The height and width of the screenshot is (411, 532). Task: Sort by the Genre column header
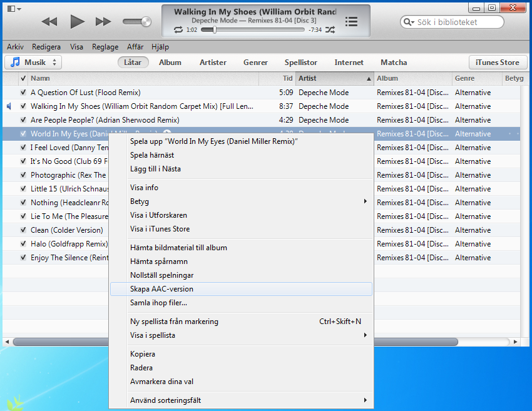tap(477, 78)
